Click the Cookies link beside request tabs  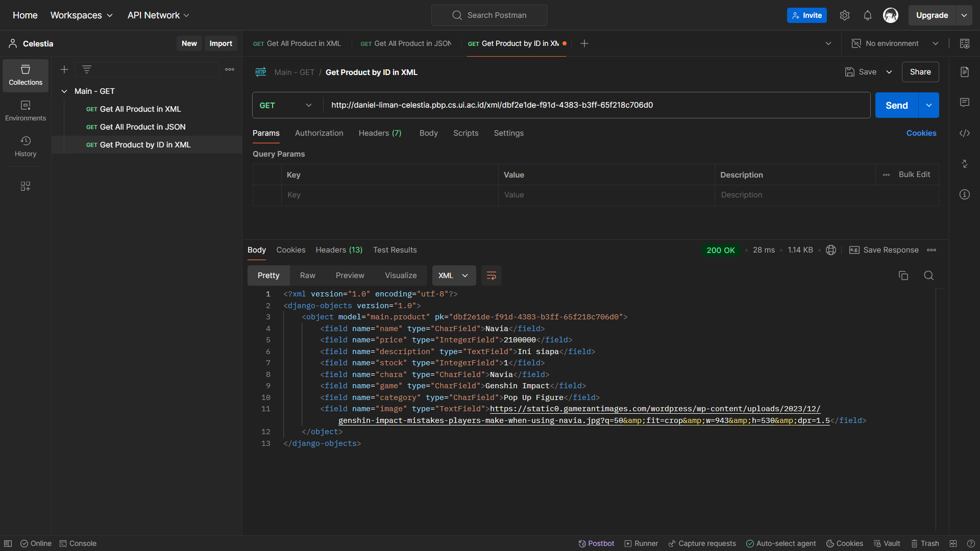click(x=921, y=133)
